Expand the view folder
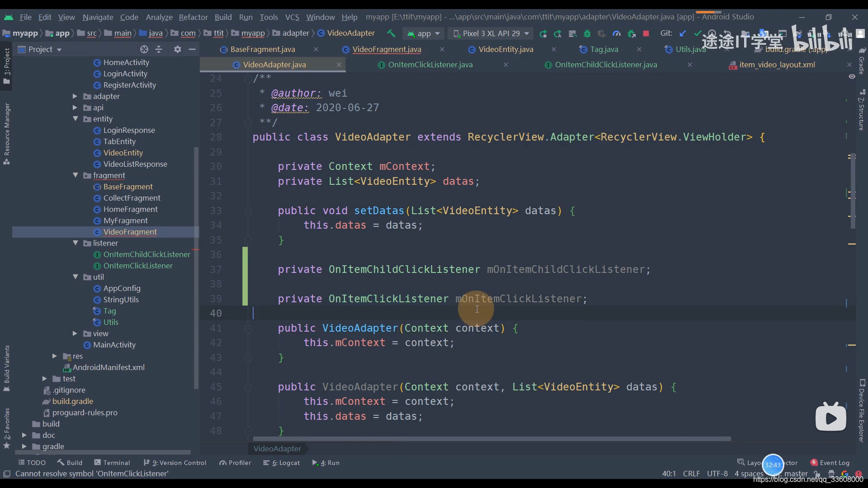868x488 pixels. [75, 333]
